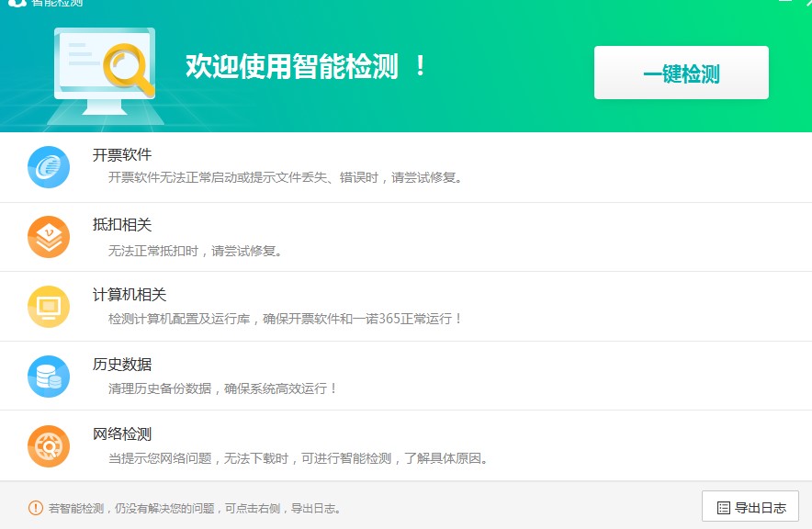Click the orange 抵扣相关 icon

point(49,237)
